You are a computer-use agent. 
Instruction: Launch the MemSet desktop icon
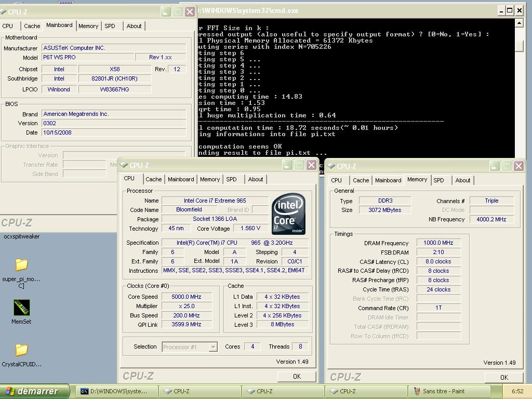(x=21, y=308)
